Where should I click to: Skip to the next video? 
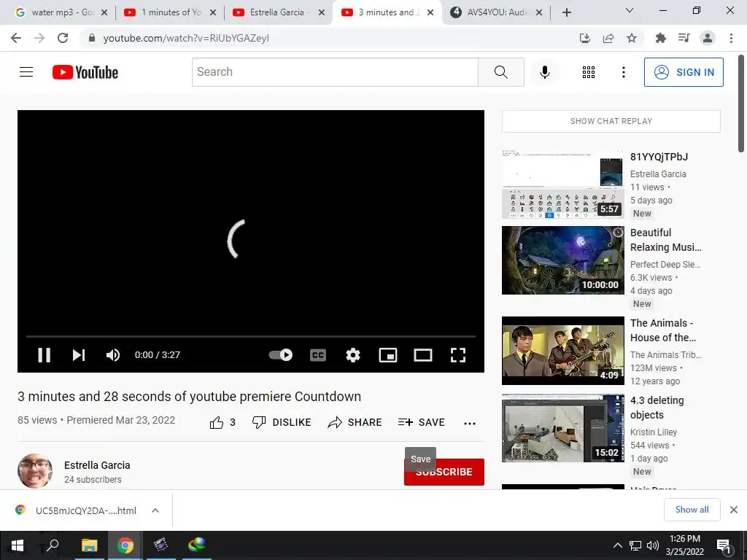coord(79,355)
